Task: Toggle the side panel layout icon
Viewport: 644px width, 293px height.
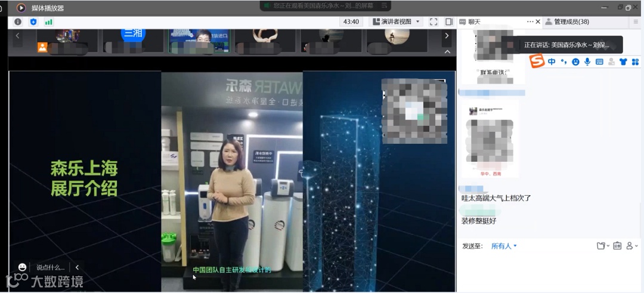Action: click(x=449, y=21)
